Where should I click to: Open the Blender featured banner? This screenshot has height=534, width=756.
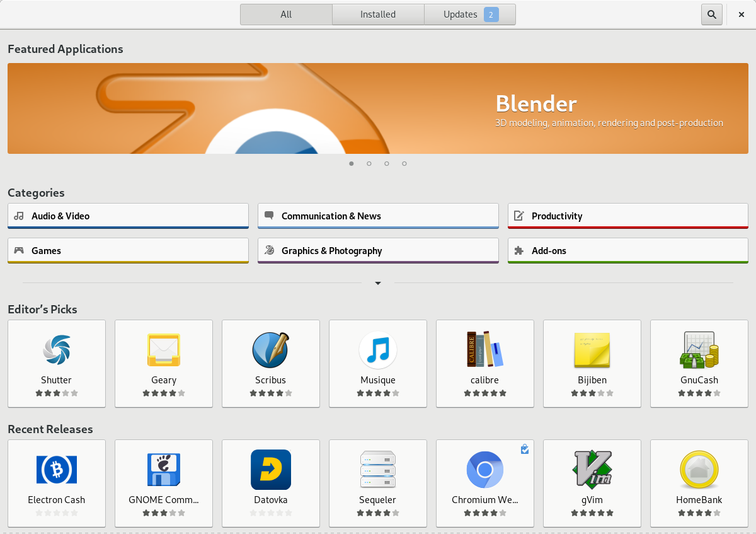(378, 108)
